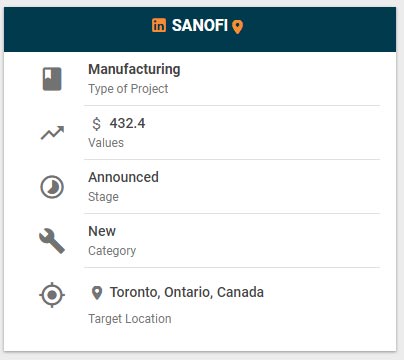The width and height of the screenshot is (404, 360).
Task: Click the Manufacturing project type value
Action: point(134,70)
